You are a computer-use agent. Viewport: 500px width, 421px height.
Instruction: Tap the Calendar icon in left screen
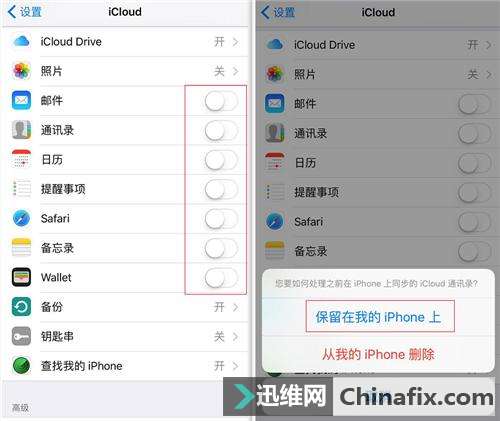pyautogui.click(x=22, y=159)
